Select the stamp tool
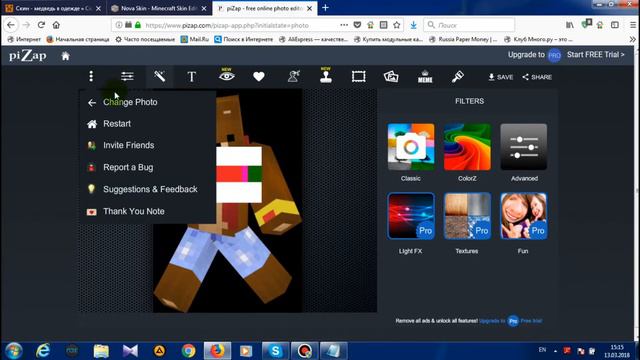Image resolution: width=640 pixels, height=360 pixels. pos(326,76)
